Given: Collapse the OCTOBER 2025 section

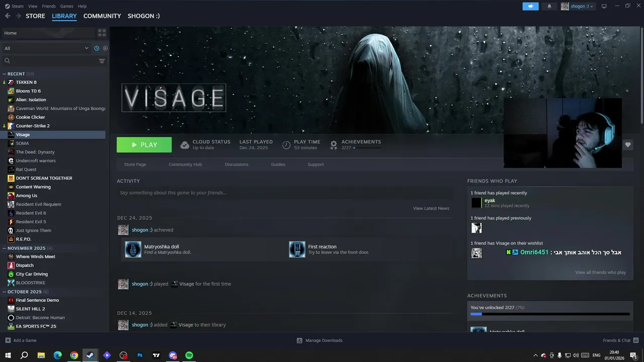Looking at the screenshot, I should point(5,292).
